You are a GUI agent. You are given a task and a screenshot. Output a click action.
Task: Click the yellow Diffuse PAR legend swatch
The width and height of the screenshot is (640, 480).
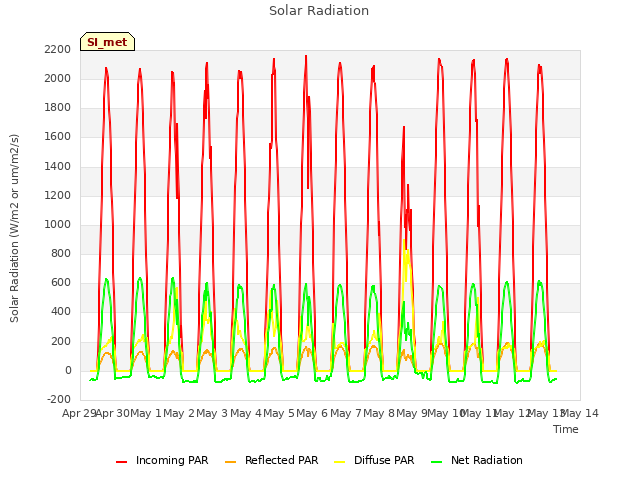click(x=340, y=461)
